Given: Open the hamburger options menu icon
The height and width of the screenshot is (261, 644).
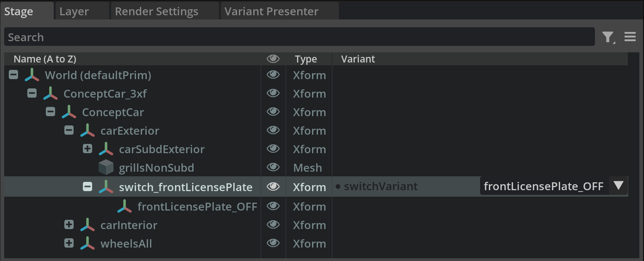Looking at the screenshot, I should [630, 37].
